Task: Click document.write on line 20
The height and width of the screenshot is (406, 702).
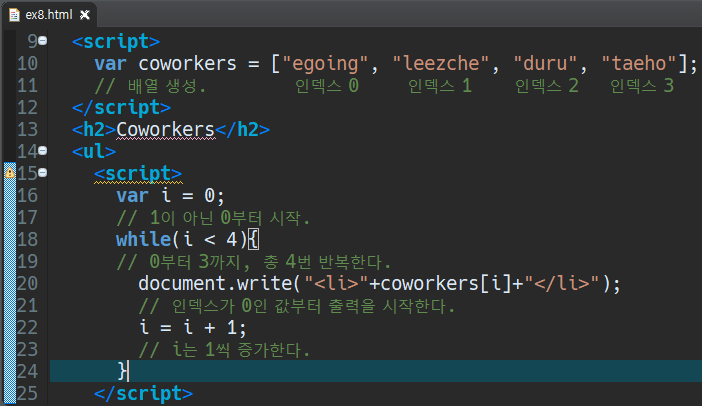Action: tap(215, 284)
